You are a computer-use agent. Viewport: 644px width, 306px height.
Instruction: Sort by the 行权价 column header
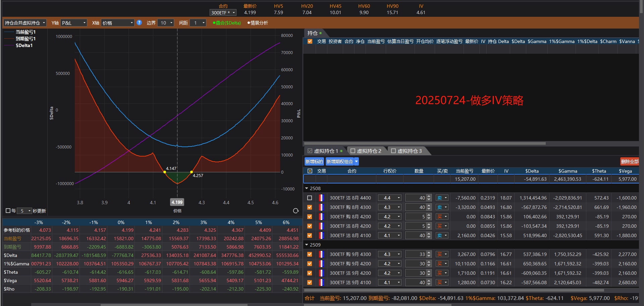pos(390,171)
